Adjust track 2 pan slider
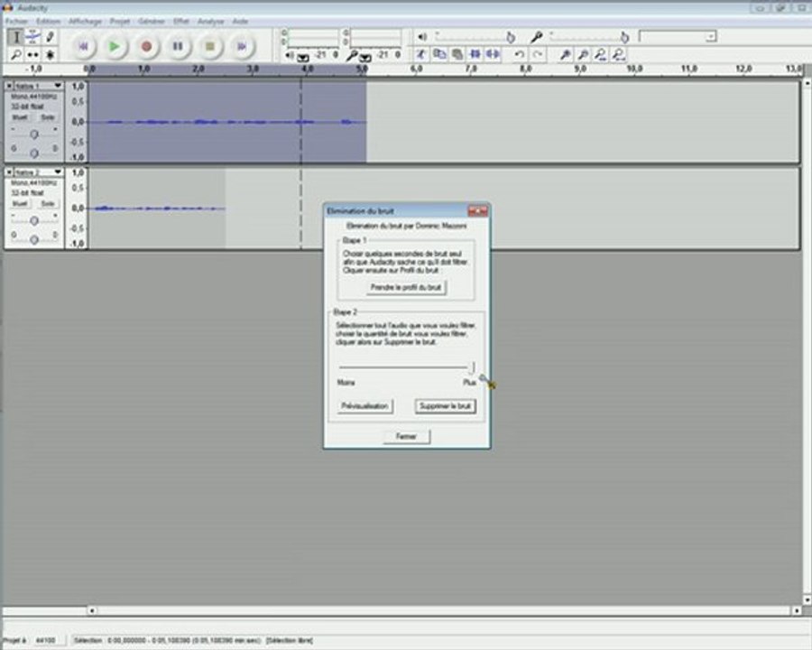This screenshot has height=650, width=812. tap(33, 239)
